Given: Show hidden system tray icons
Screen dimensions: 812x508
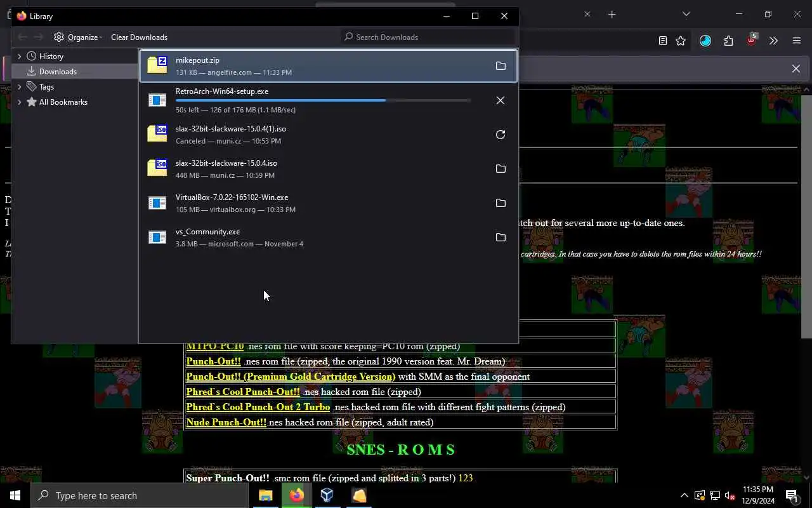Looking at the screenshot, I should (684, 495).
